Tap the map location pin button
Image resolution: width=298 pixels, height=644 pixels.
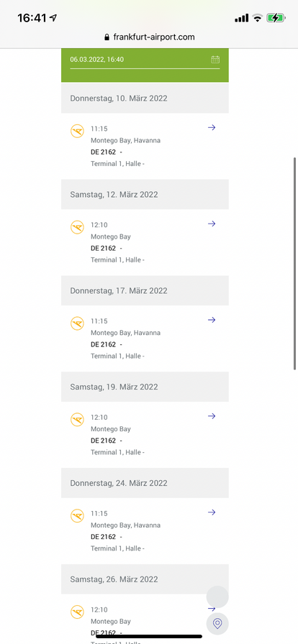(x=217, y=624)
